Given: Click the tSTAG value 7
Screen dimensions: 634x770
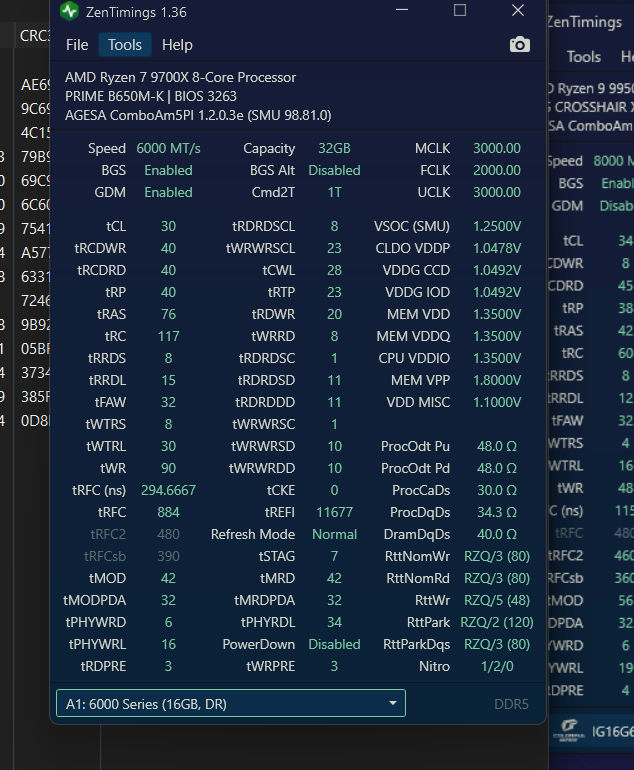Looking at the screenshot, I should point(334,556).
